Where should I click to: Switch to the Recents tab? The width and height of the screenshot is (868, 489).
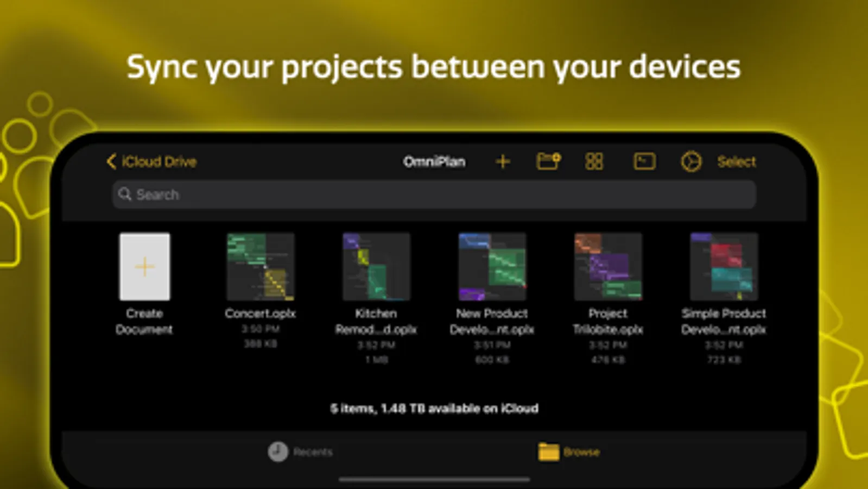300,452
